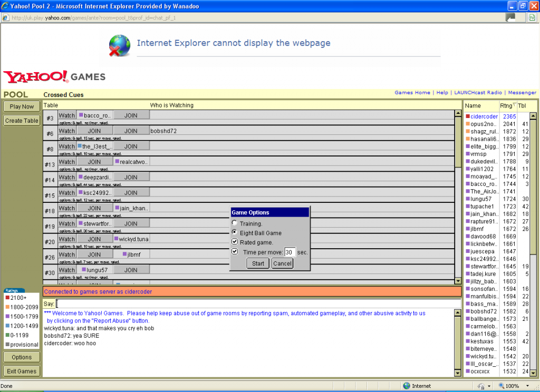Image resolution: width=540 pixels, height=392 pixels.
Task: Click the chat area scroll up arrow
Action: 458,313
